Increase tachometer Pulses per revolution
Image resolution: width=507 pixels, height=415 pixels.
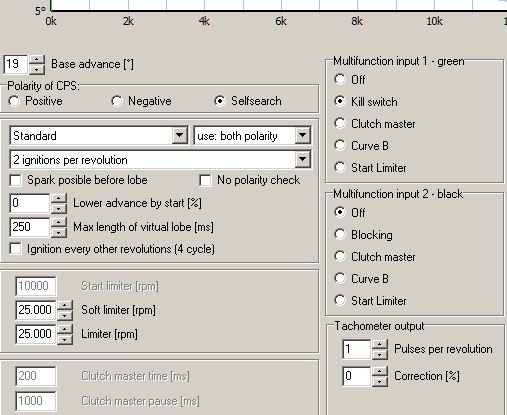click(x=380, y=344)
